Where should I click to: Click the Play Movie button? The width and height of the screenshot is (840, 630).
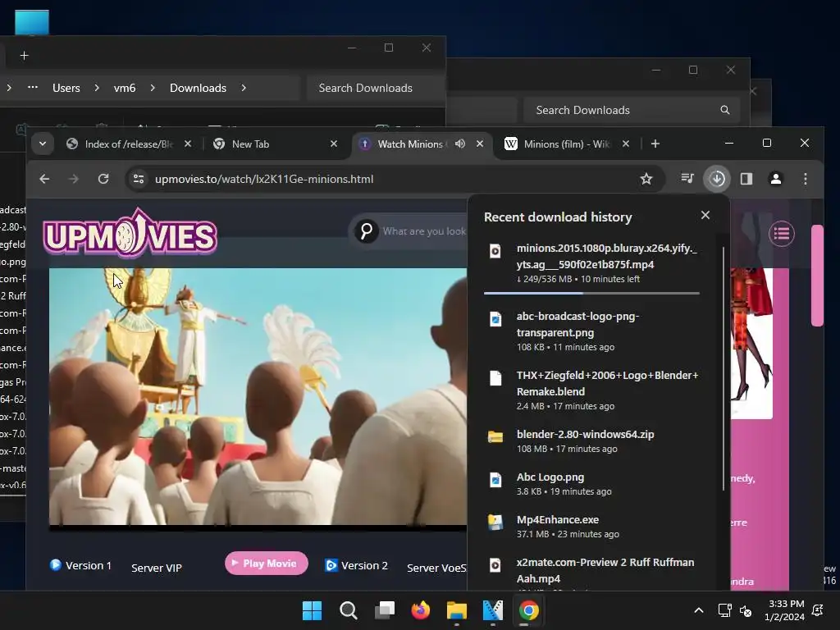coord(267,563)
